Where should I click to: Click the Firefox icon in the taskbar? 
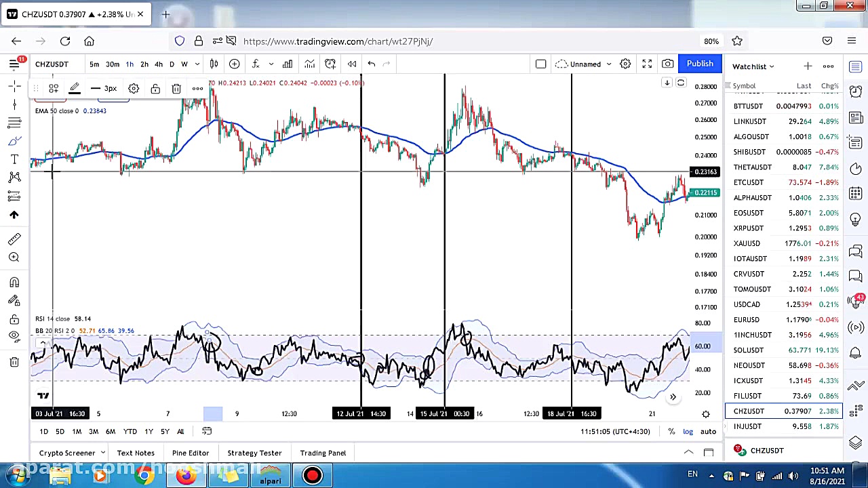pyautogui.click(x=186, y=476)
